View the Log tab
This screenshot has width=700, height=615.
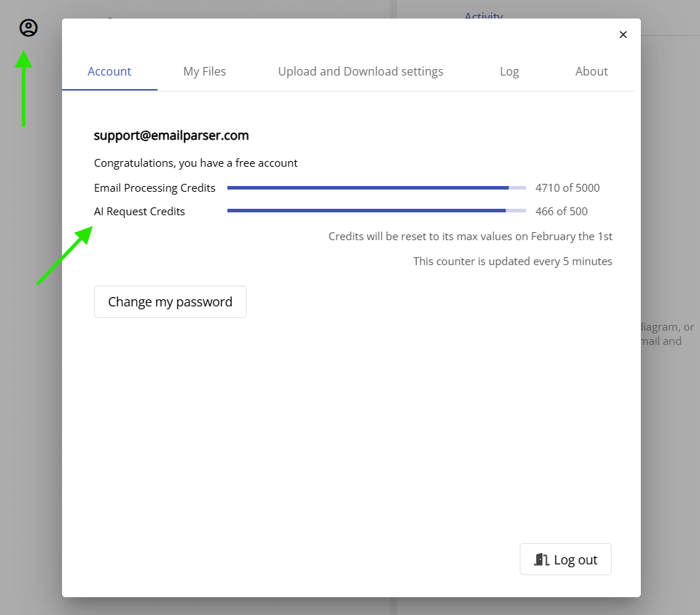pyautogui.click(x=509, y=71)
